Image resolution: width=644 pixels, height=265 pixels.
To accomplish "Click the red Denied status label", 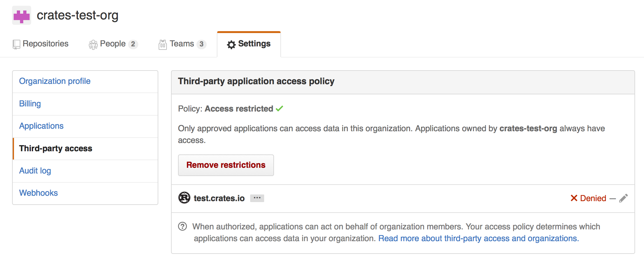I will coord(588,198).
